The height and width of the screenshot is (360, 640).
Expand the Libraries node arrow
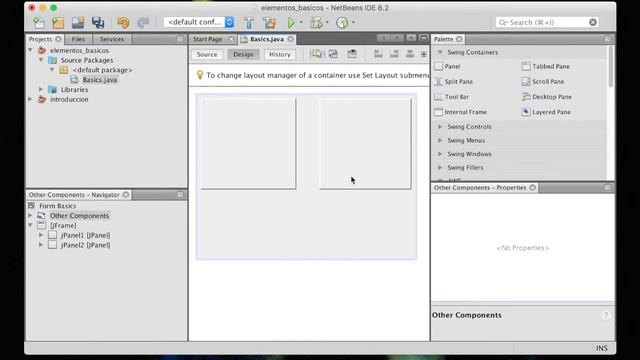(x=41, y=89)
